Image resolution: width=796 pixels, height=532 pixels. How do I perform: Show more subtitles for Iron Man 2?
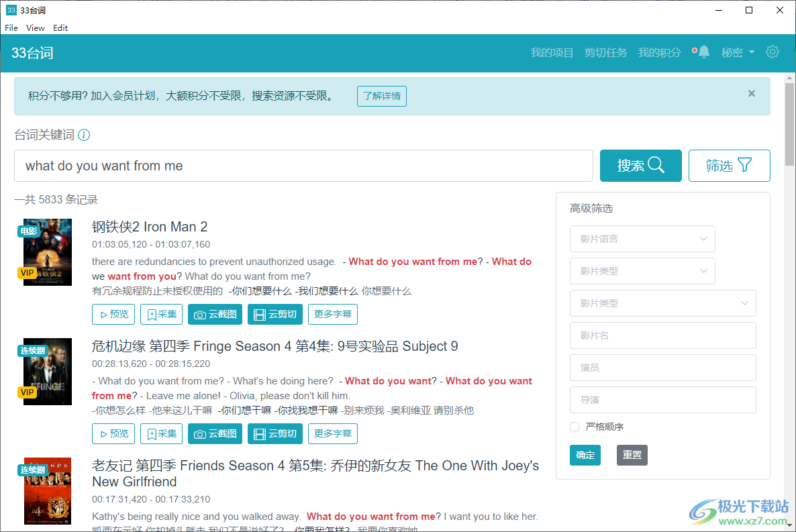pos(332,314)
